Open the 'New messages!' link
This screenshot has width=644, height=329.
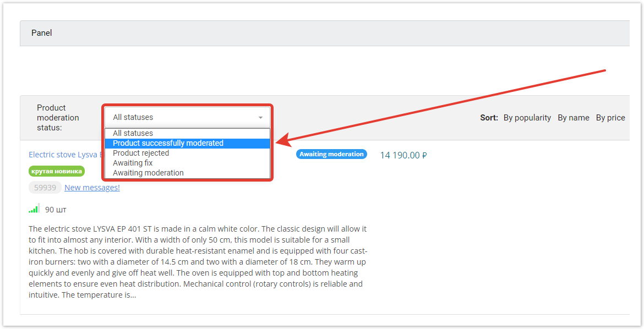92,188
